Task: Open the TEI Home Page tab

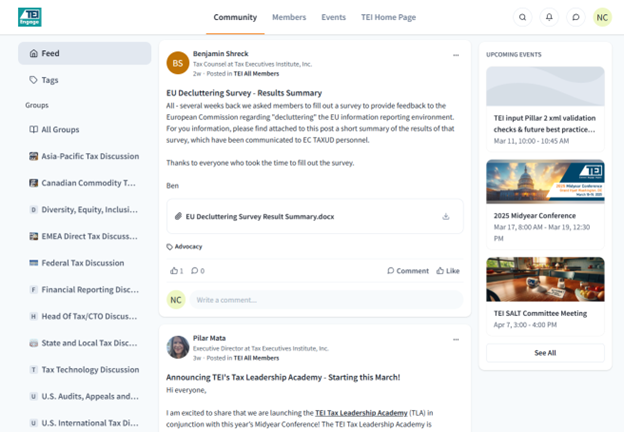Action: pyautogui.click(x=388, y=17)
